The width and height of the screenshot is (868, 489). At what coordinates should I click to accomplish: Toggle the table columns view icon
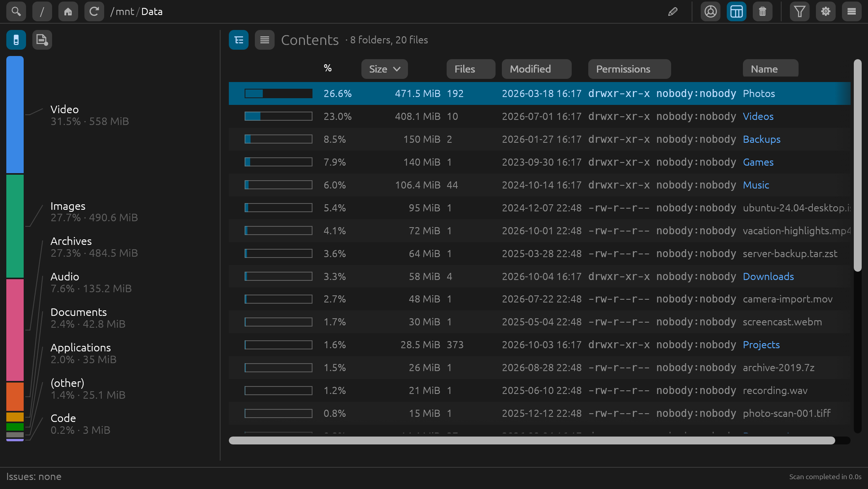(737, 11)
